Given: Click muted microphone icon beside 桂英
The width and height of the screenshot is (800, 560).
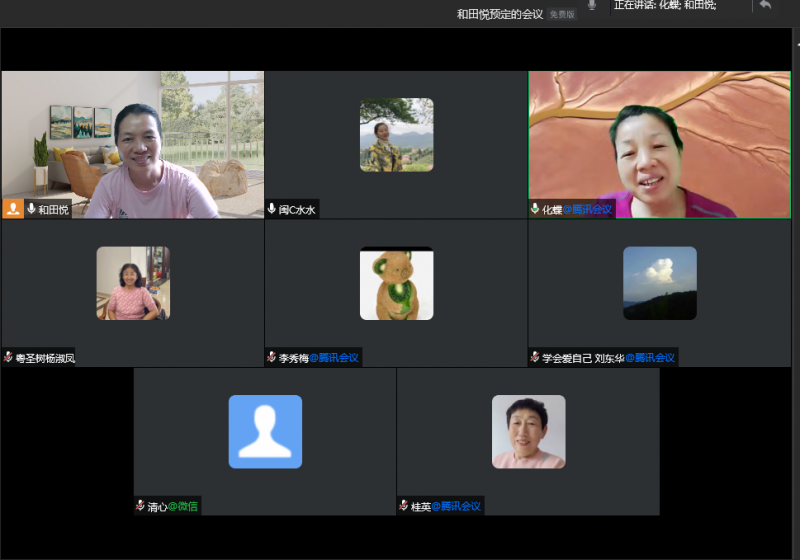Looking at the screenshot, I should click(404, 506).
